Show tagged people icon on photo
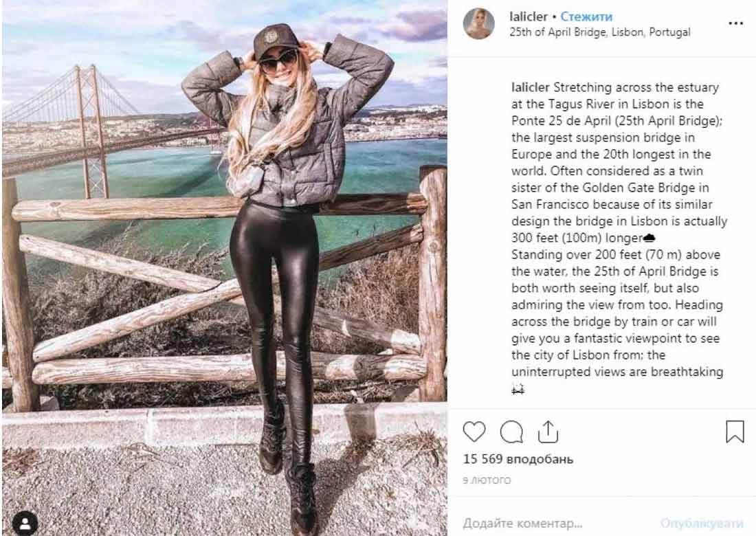This screenshot has width=756, height=536. click(x=25, y=523)
